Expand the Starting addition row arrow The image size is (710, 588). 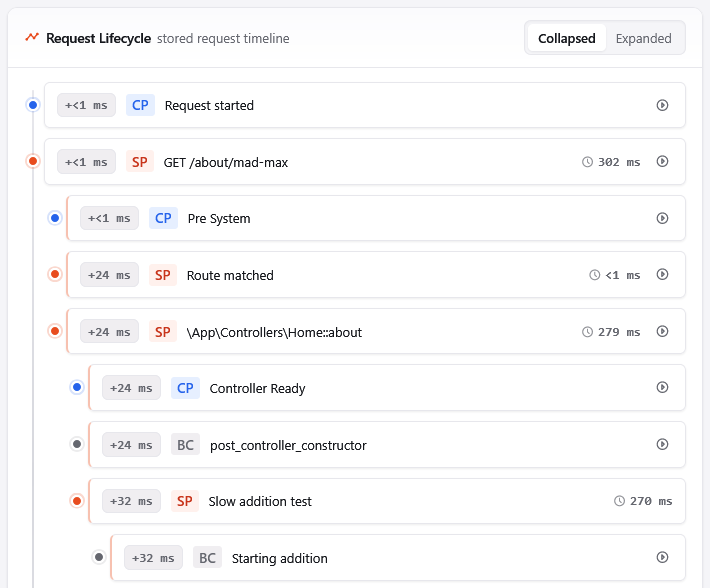(x=662, y=557)
